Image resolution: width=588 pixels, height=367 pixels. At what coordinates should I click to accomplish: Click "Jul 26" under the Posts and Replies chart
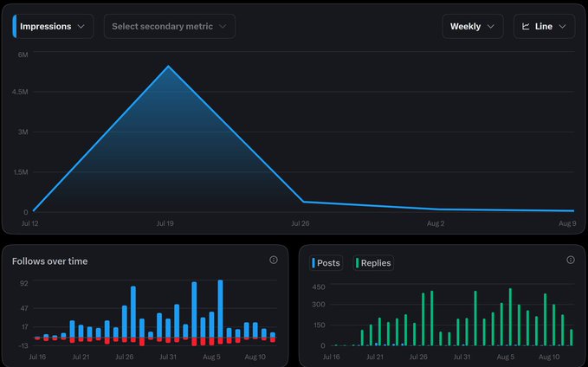point(418,357)
